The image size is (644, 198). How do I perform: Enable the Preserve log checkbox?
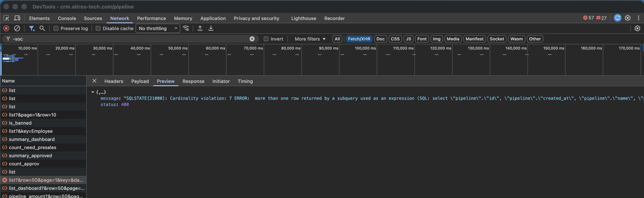(x=56, y=29)
